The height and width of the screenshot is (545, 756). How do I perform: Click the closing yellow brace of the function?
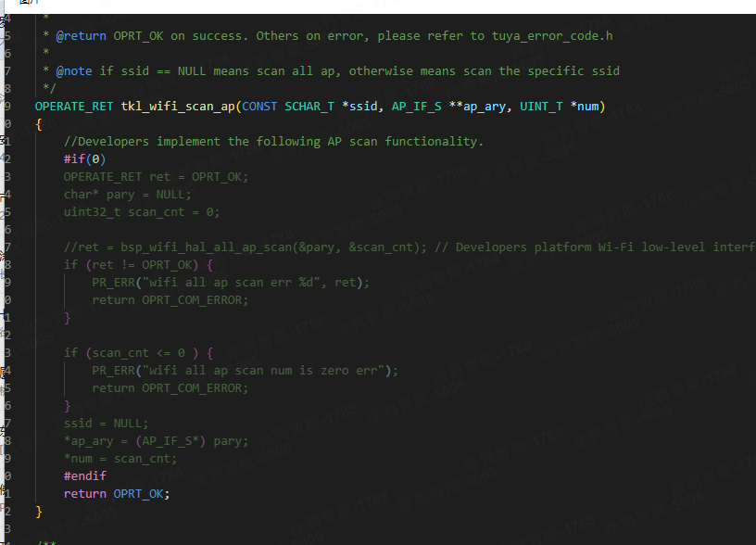point(39,511)
